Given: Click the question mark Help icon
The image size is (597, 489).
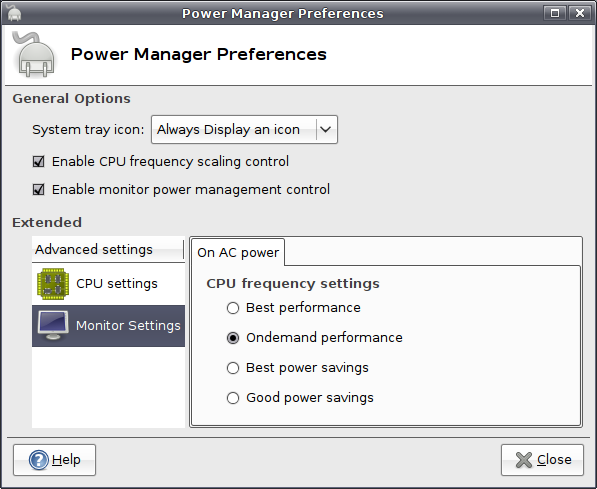Looking at the screenshot, I should tap(38, 460).
